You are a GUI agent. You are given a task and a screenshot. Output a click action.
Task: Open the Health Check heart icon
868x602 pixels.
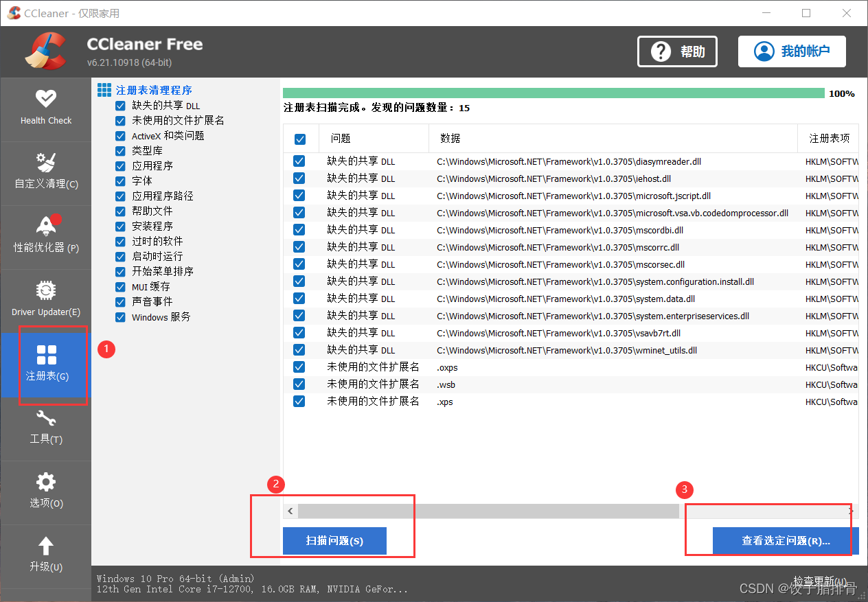pyautogui.click(x=46, y=99)
